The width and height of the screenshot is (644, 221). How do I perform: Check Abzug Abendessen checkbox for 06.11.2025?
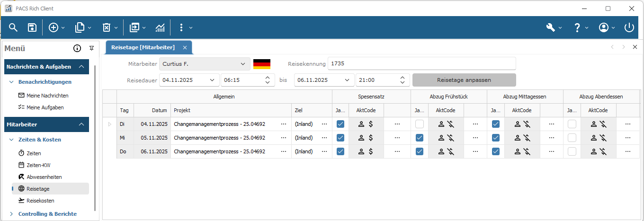coord(572,151)
